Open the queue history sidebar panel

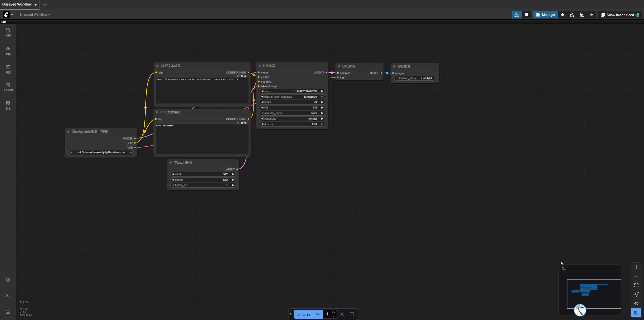point(8,32)
